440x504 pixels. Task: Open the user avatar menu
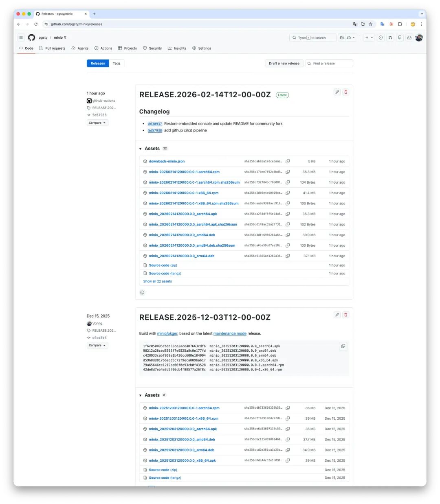419,37
